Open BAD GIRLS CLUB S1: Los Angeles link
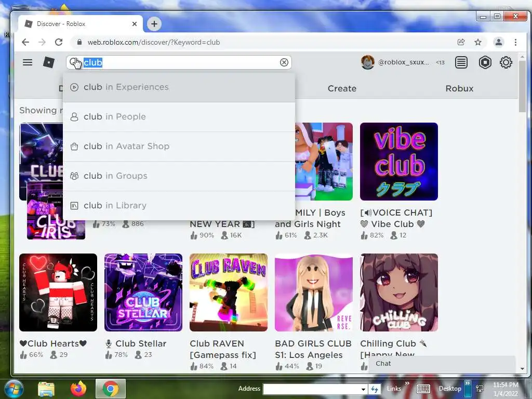 pyautogui.click(x=313, y=349)
